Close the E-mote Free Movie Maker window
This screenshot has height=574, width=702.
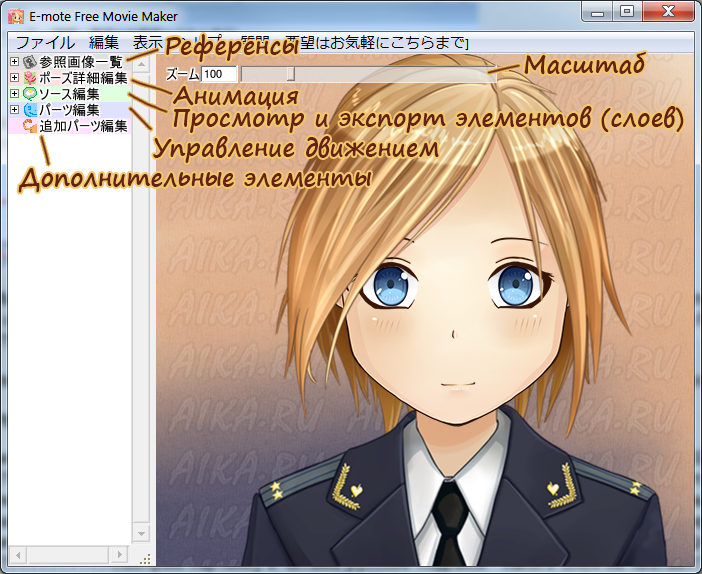[x=668, y=13]
